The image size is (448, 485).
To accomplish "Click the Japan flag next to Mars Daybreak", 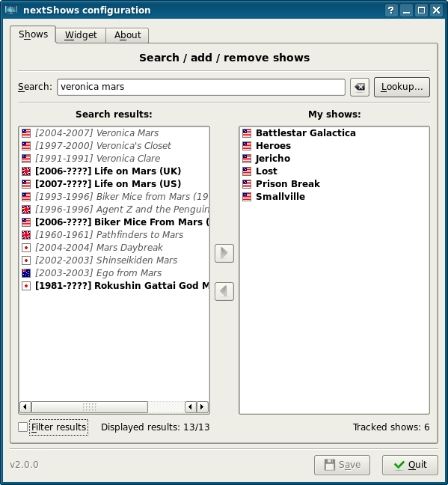I will point(26,248).
